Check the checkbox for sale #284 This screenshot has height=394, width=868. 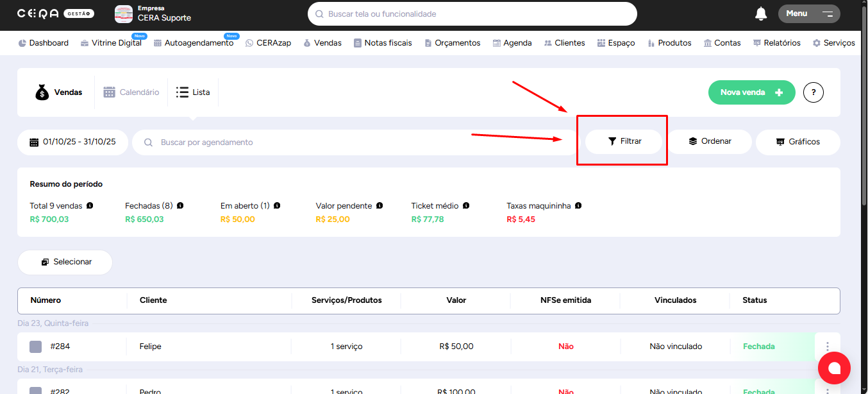(x=36, y=347)
